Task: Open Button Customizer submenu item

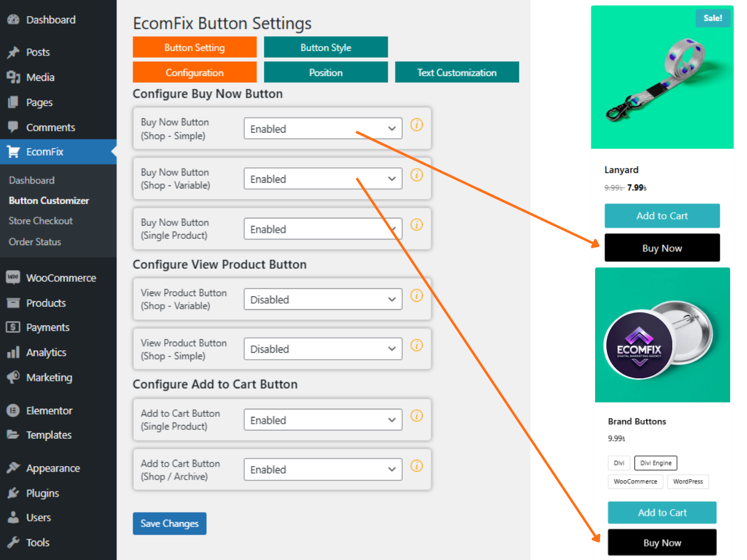Action: point(49,200)
